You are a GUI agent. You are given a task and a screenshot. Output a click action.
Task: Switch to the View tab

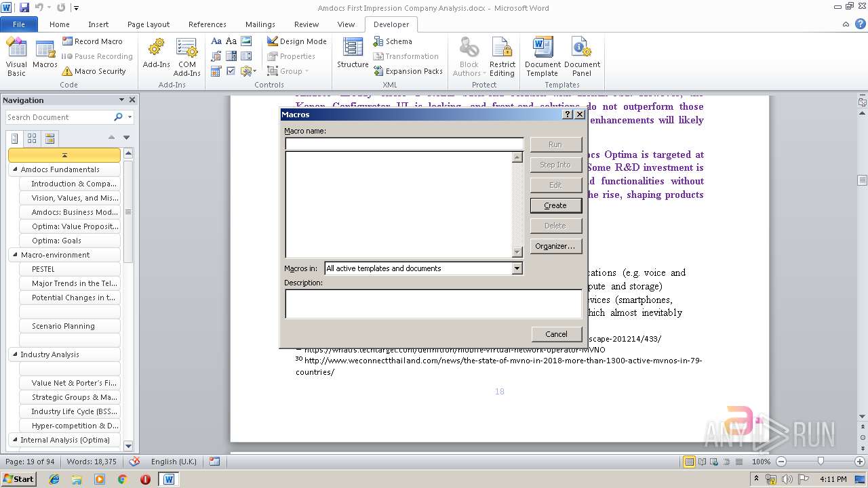346,24
